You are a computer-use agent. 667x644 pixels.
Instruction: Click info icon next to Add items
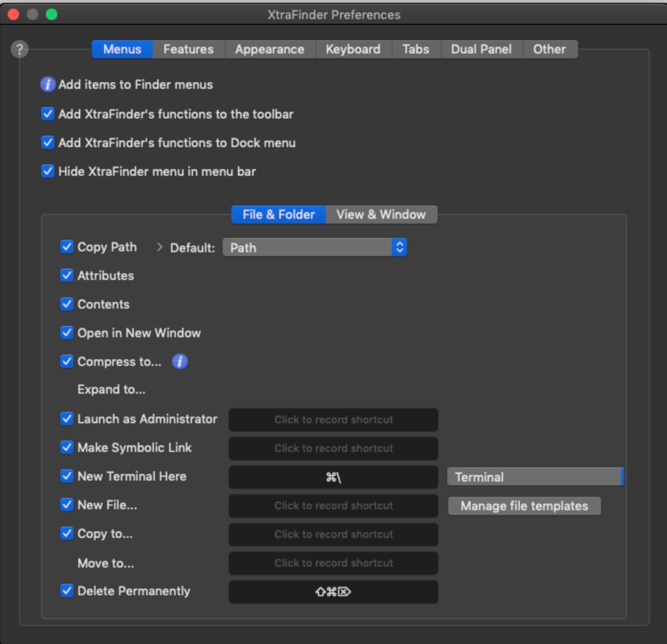(x=47, y=85)
